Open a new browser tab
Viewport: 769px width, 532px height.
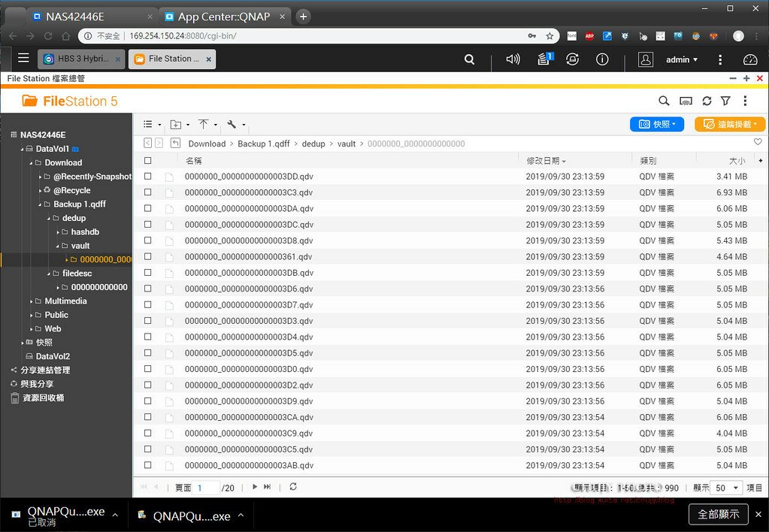click(304, 17)
